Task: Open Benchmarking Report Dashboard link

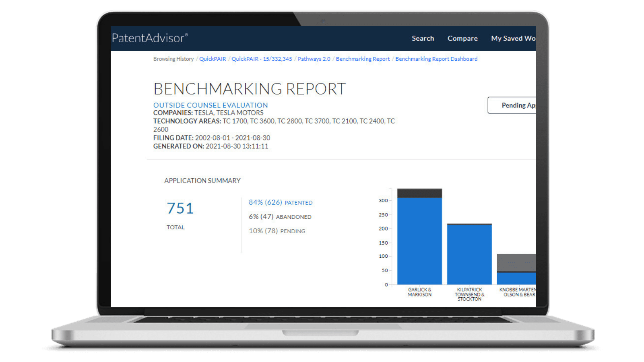Action: point(436,59)
